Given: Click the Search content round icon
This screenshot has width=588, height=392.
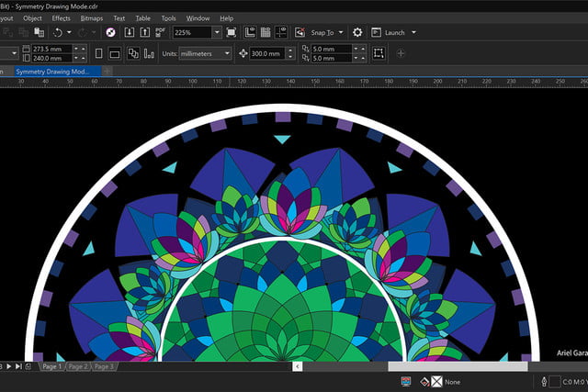Looking at the screenshot, I should click(x=110, y=33).
